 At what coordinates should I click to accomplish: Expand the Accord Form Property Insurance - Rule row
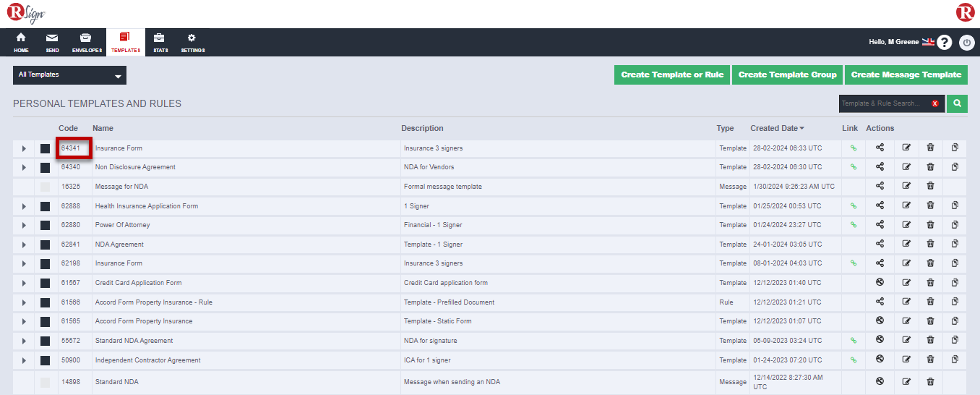coord(24,302)
